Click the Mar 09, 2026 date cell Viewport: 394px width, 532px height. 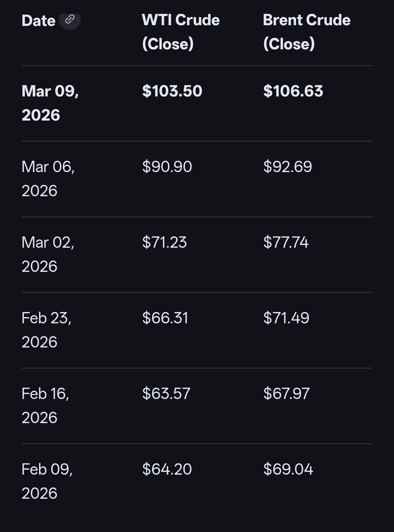click(50, 103)
